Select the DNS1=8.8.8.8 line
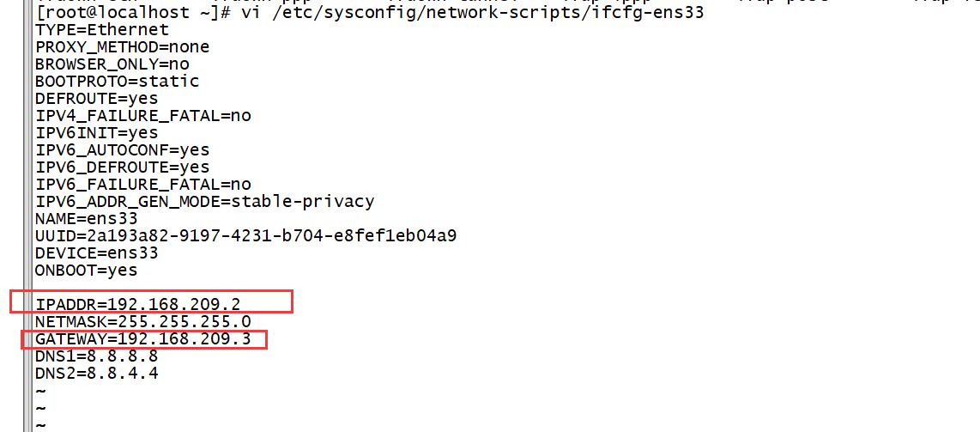 click(x=97, y=356)
